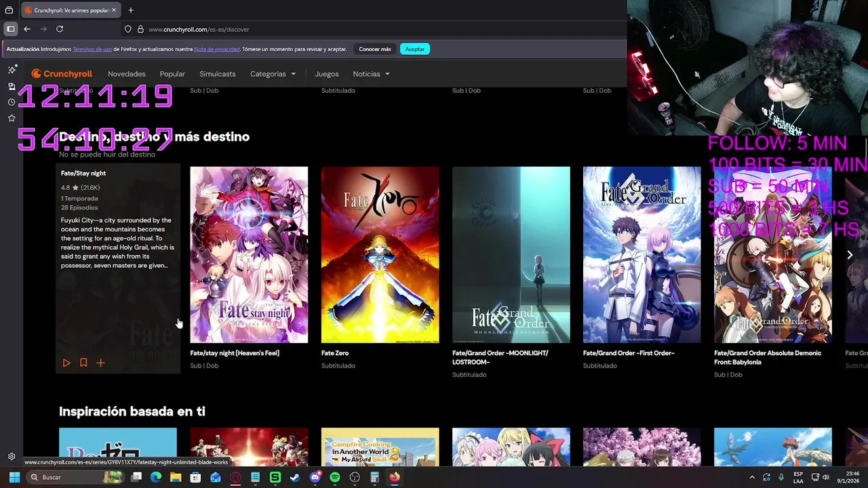Add Fate/Stay night to watchlist bookmark
Image resolution: width=868 pixels, height=488 pixels.
coord(83,363)
